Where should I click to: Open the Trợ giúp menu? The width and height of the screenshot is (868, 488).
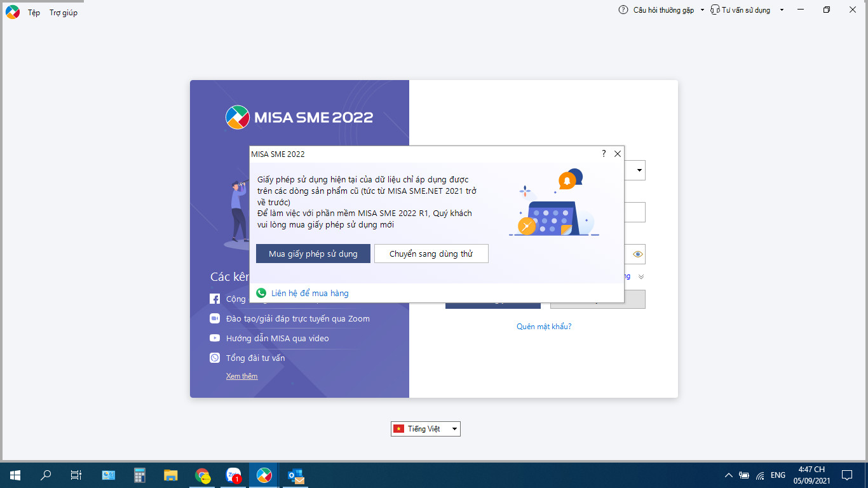pyautogui.click(x=64, y=13)
